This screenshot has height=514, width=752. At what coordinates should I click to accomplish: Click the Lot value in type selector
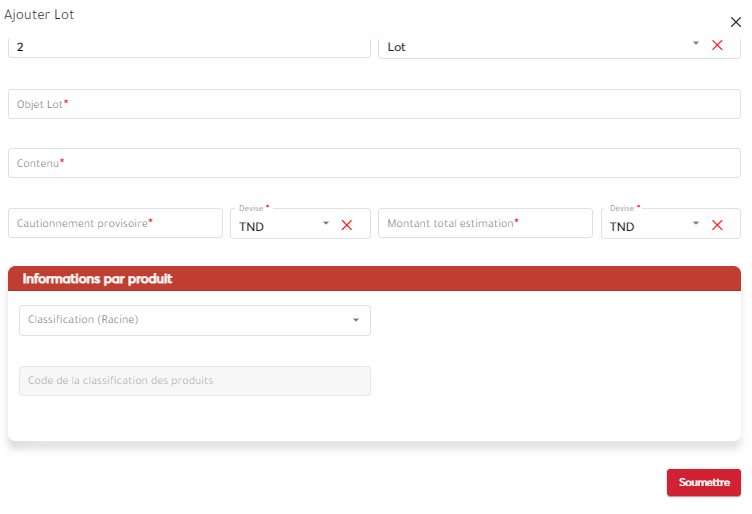coord(397,47)
